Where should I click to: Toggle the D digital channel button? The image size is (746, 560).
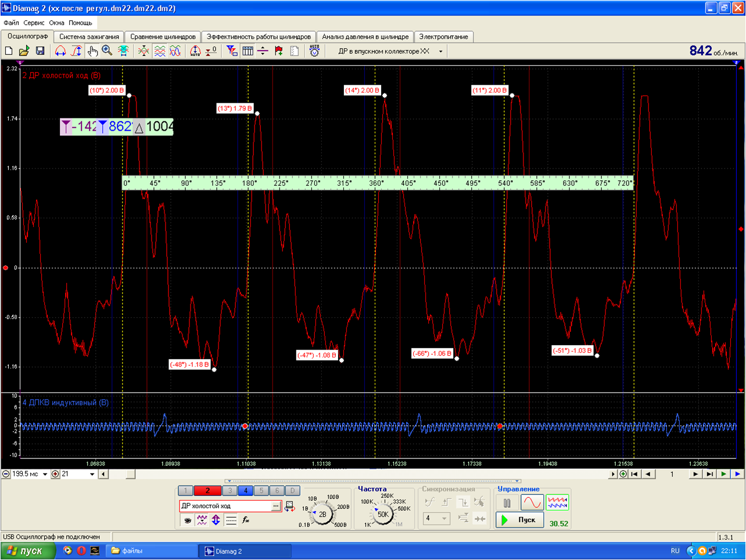click(293, 491)
